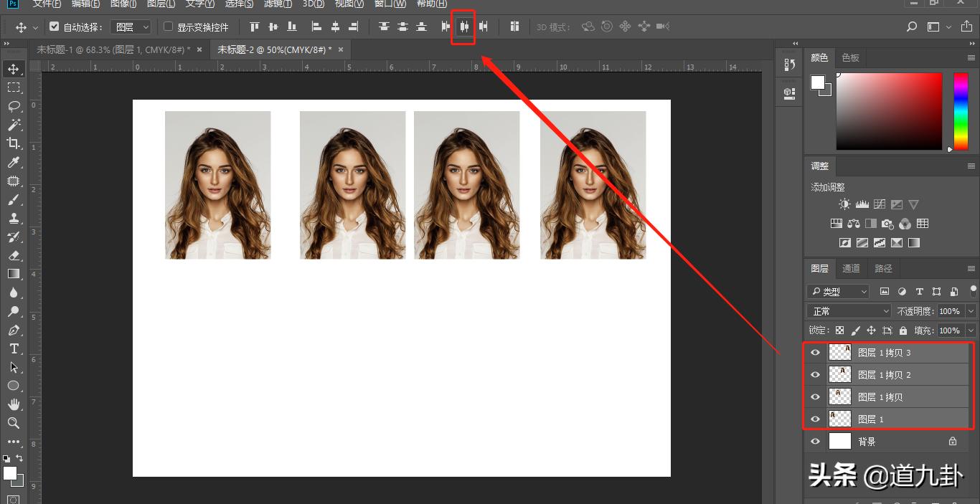Pick the Horizontal Type tool

tap(14, 348)
